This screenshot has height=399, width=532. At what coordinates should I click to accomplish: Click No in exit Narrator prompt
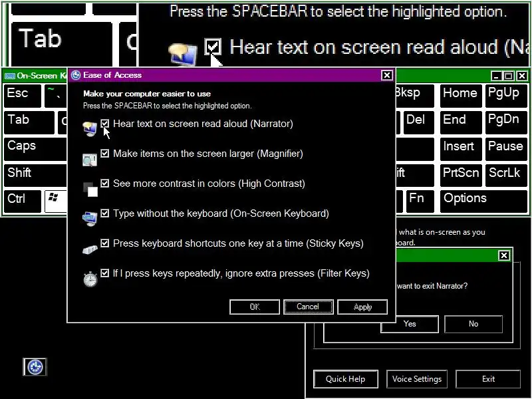[473, 324]
